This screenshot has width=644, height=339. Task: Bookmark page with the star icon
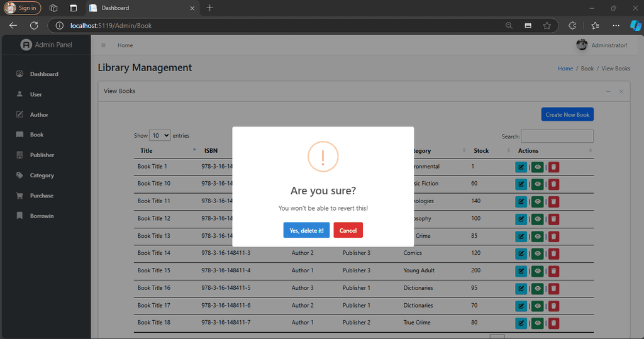pyautogui.click(x=547, y=26)
